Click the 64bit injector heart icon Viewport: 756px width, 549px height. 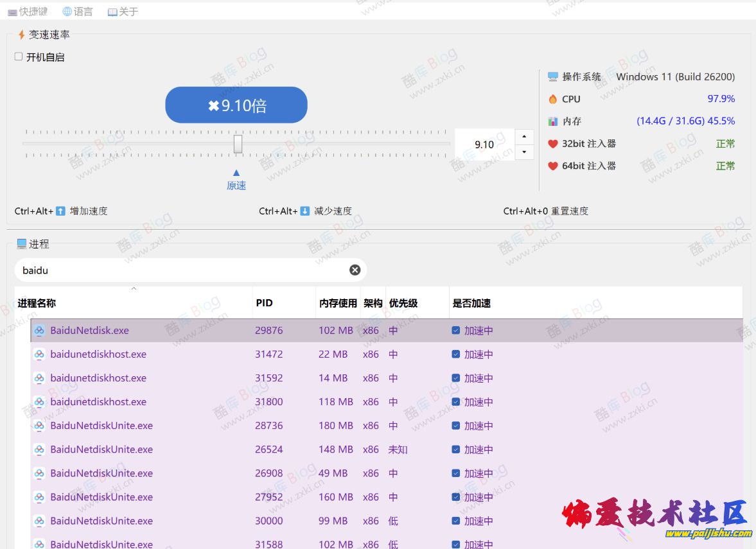click(552, 166)
